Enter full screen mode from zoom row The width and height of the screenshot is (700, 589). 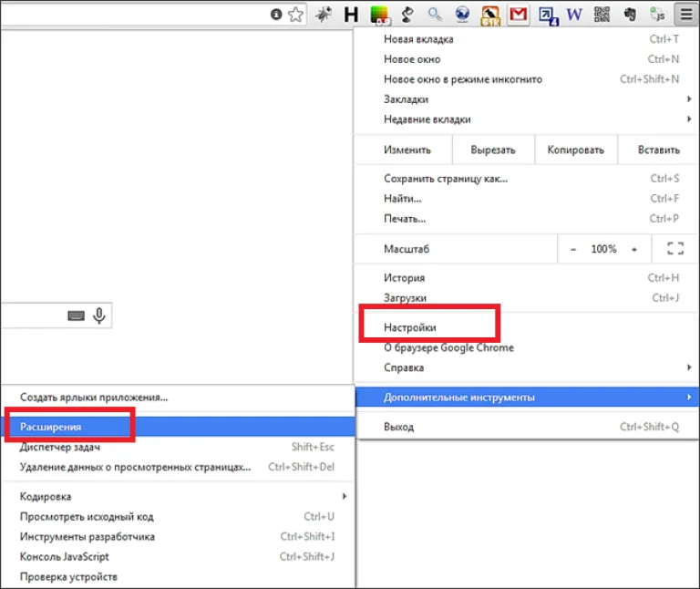(675, 249)
